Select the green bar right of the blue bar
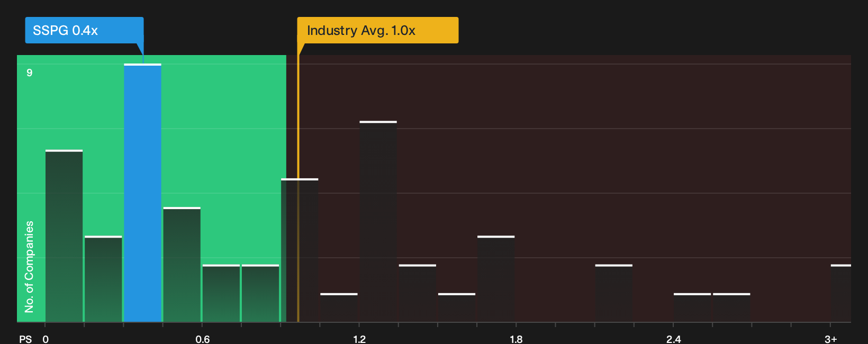This screenshot has width=868, height=344. pyautogui.click(x=182, y=265)
